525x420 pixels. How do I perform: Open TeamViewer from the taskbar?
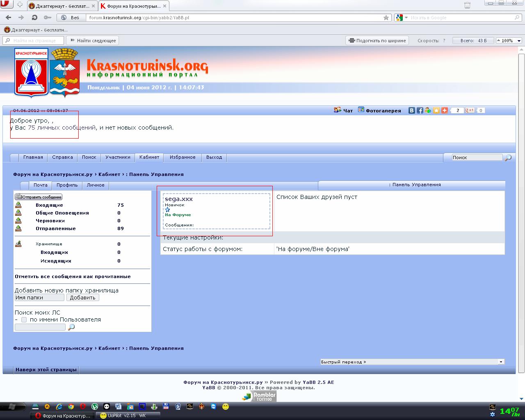pos(213,406)
